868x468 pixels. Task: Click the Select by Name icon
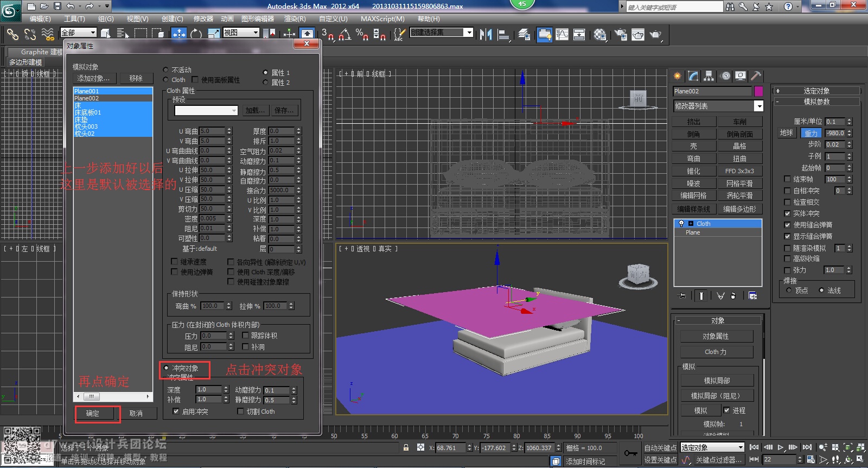pyautogui.click(x=123, y=34)
